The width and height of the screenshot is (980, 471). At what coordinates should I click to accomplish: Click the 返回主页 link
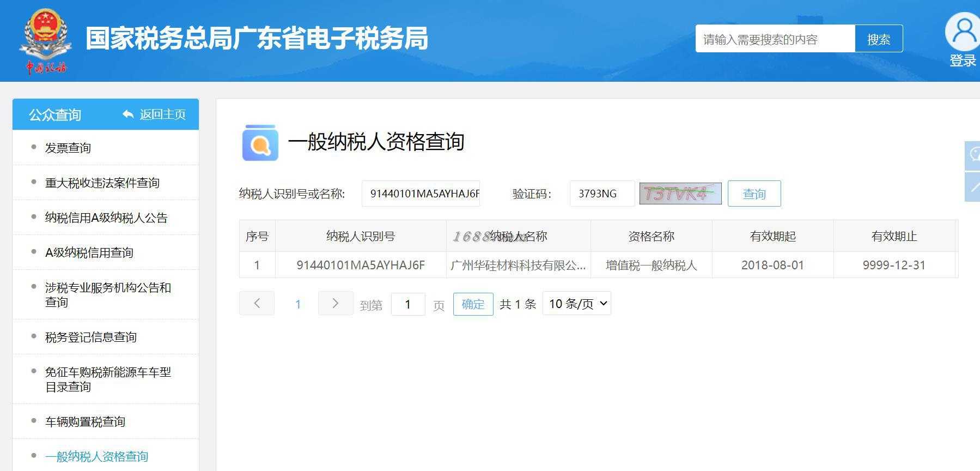162,114
